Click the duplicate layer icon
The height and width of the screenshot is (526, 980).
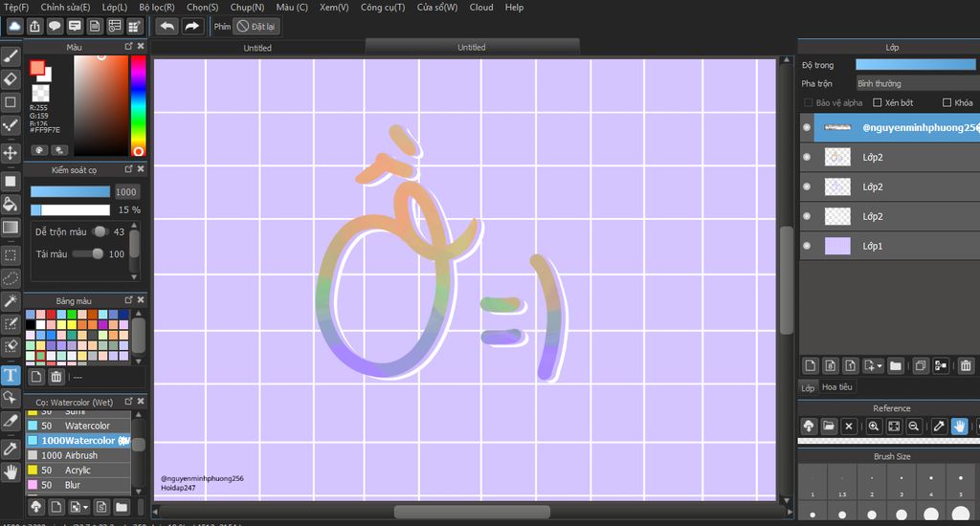click(x=920, y=366)
